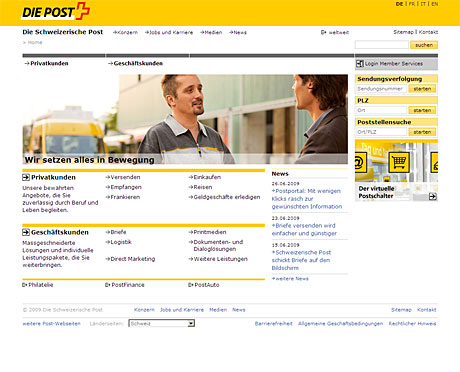Viewport: 460px width, 372px height.
Task: Open Allgemeine Geschäftsbedingungen link
Action: point(341,324)
